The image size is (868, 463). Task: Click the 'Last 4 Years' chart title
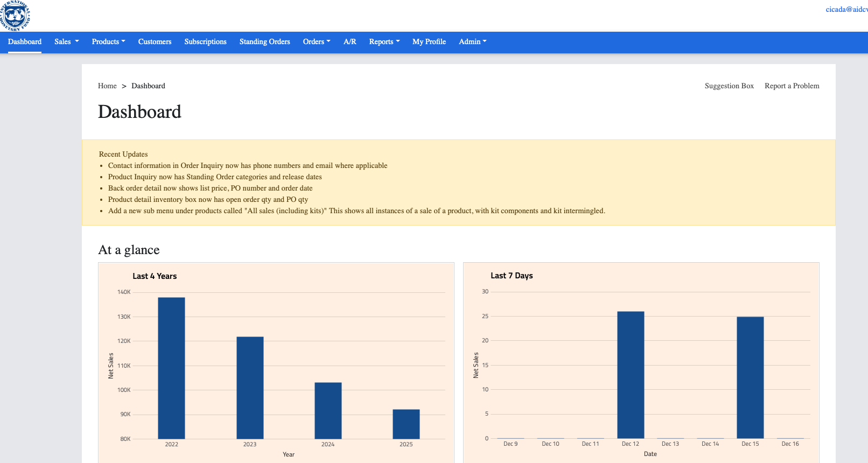point(155,276)
